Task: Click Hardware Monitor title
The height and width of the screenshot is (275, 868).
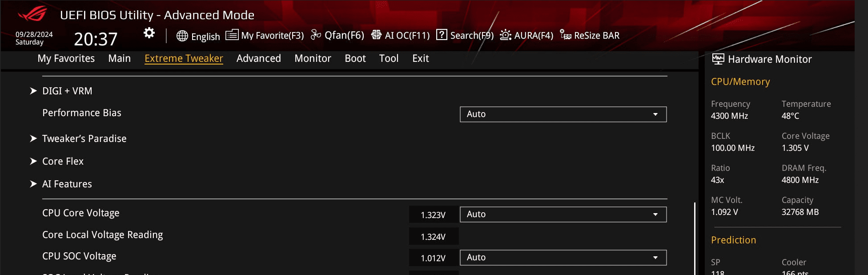Action: (770, 59)
